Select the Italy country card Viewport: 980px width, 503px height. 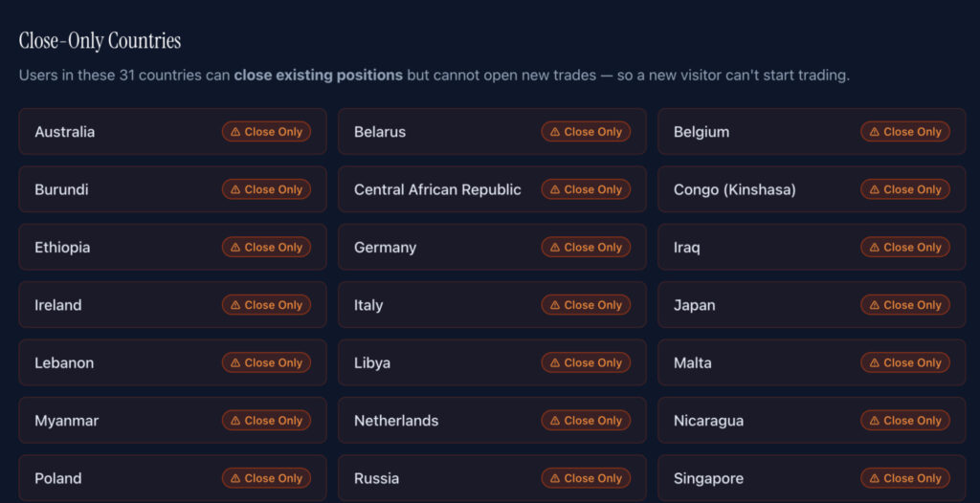click(492, 305)
